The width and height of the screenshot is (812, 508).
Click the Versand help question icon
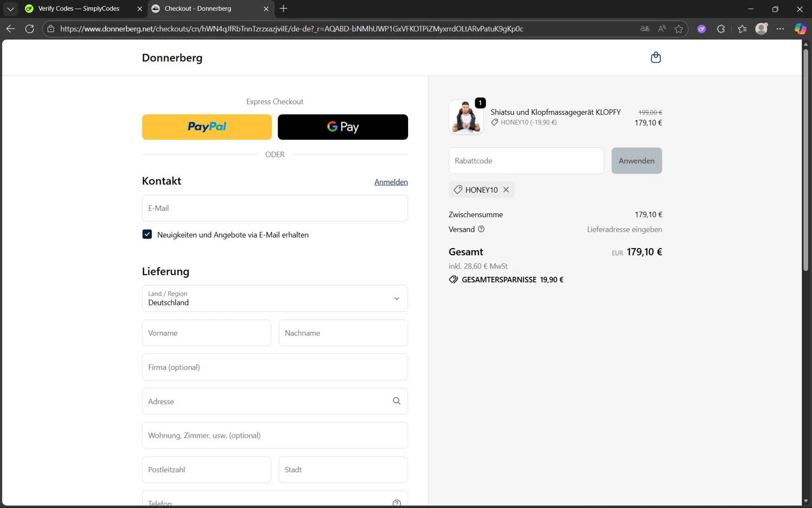pyautogui.click(x=481, y=229)
